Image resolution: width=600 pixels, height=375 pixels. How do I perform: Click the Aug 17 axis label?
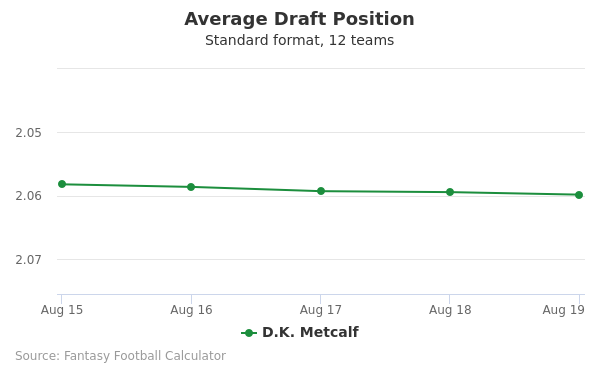(321, 310)
